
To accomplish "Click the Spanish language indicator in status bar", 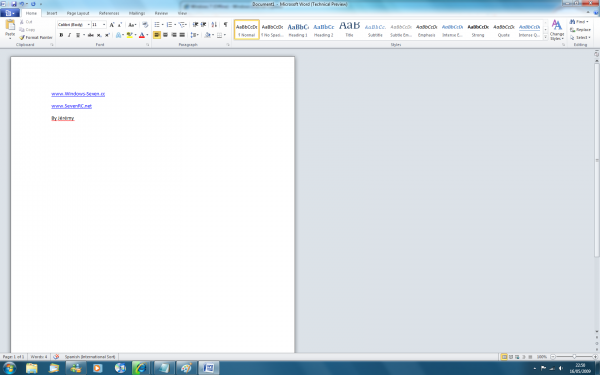I will coord(90,357).
